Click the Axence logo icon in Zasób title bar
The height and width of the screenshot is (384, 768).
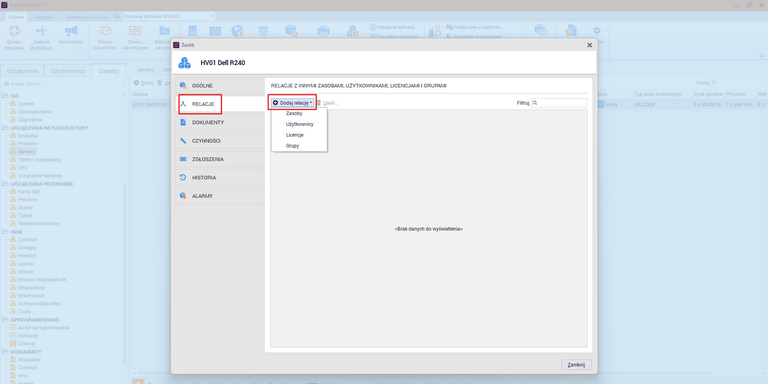[x=176, y=45]
